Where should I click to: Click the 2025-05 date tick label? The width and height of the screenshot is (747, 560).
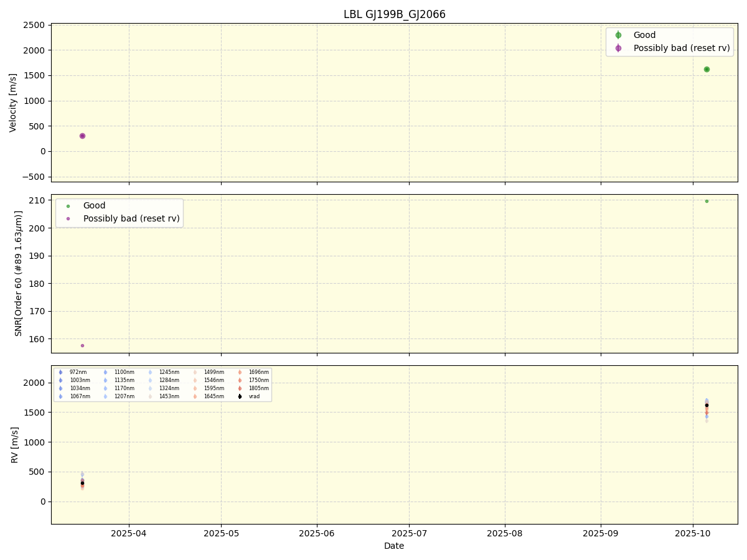(x=221, y=533)
